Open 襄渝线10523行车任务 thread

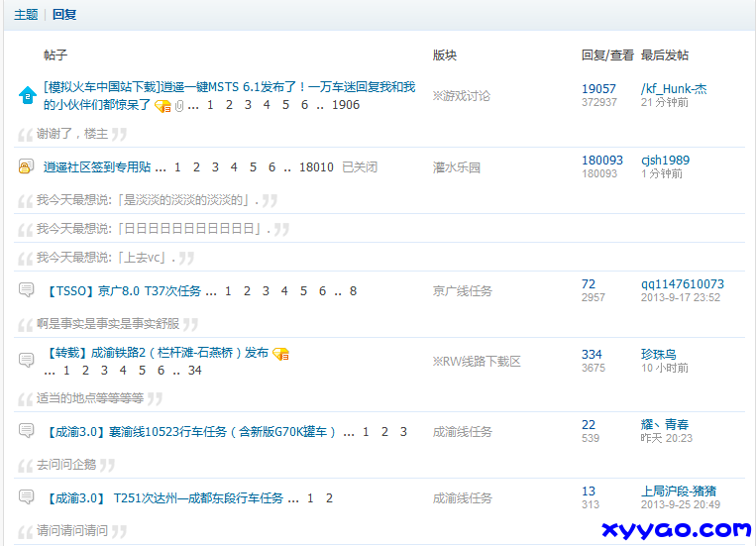(191, 432)
